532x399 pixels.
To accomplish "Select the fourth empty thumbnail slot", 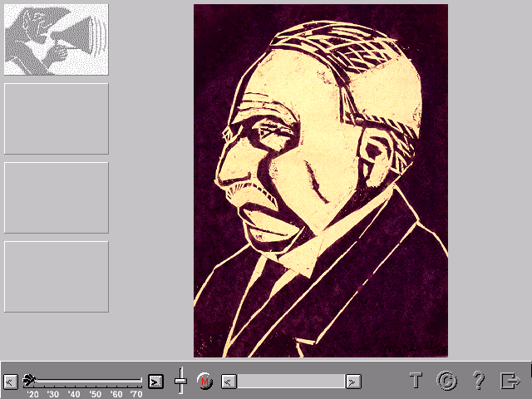I will [57, 277].
